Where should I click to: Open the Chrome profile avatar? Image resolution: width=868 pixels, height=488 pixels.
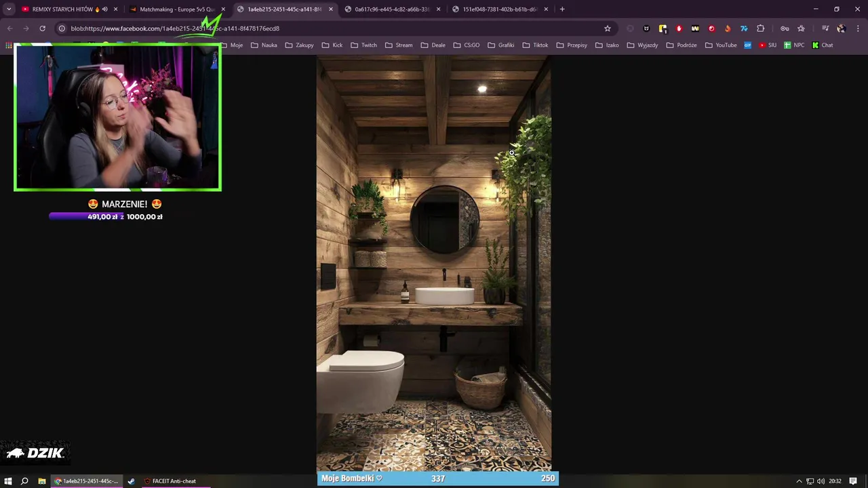(x=841, y=28)
